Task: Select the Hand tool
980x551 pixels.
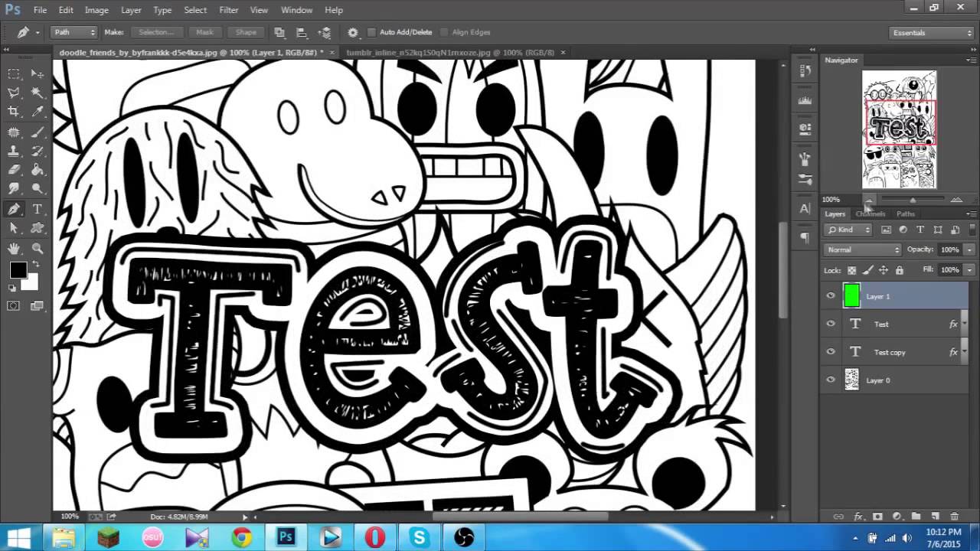Action: tap(14, 248)
